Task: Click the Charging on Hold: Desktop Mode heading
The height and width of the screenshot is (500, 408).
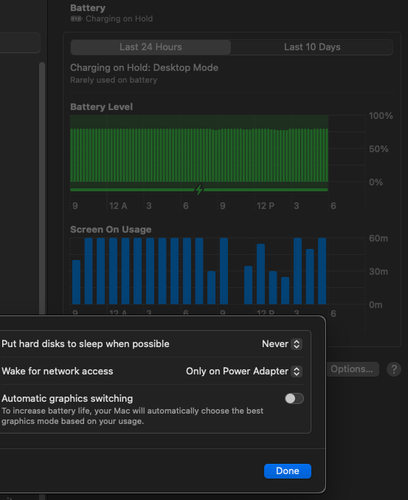Action: coord(144,68)
